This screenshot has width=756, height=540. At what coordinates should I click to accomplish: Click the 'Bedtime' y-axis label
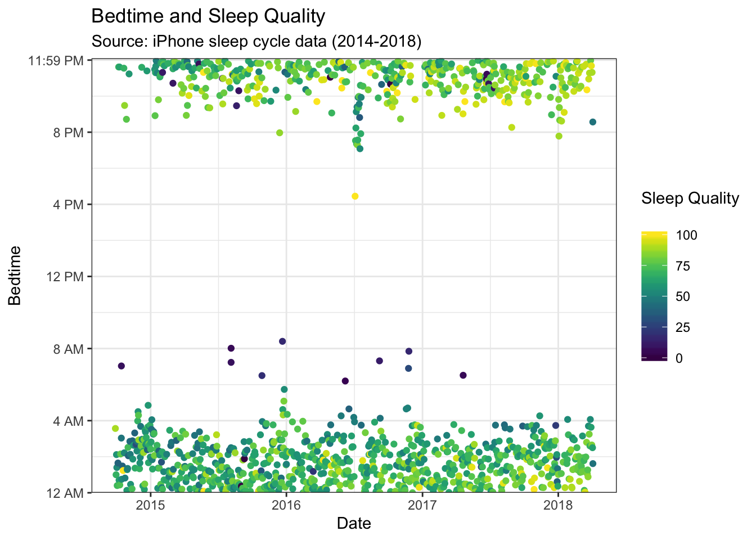point(15,276)
